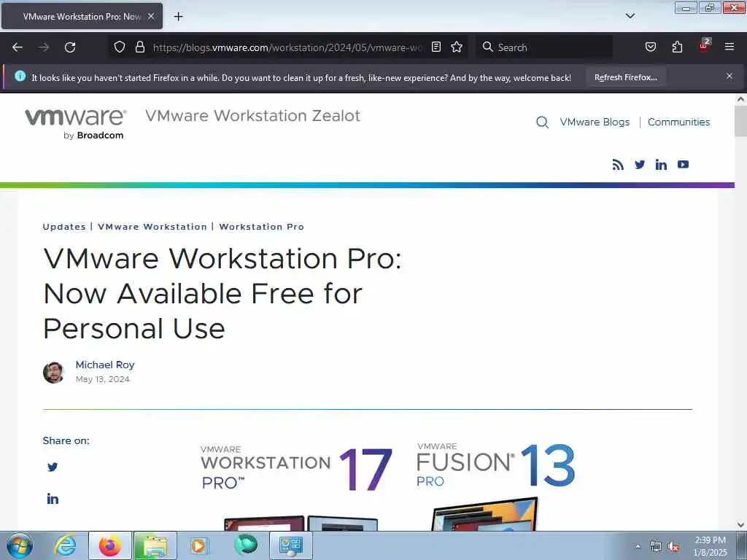Go back with the browser back arrow
This screenshot has height=560, width=747.
pyautogui.click(x=18, y=47)
